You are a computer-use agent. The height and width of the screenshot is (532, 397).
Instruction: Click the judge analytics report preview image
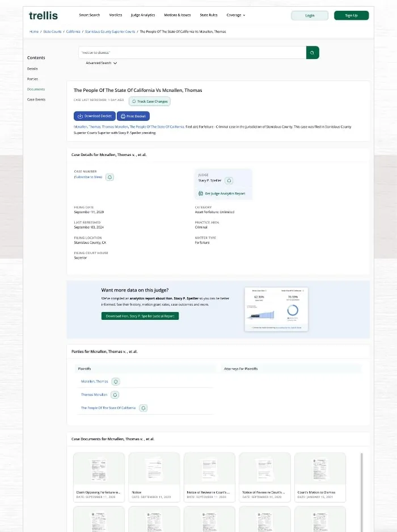pyautogui.click(x=276, y=310)
